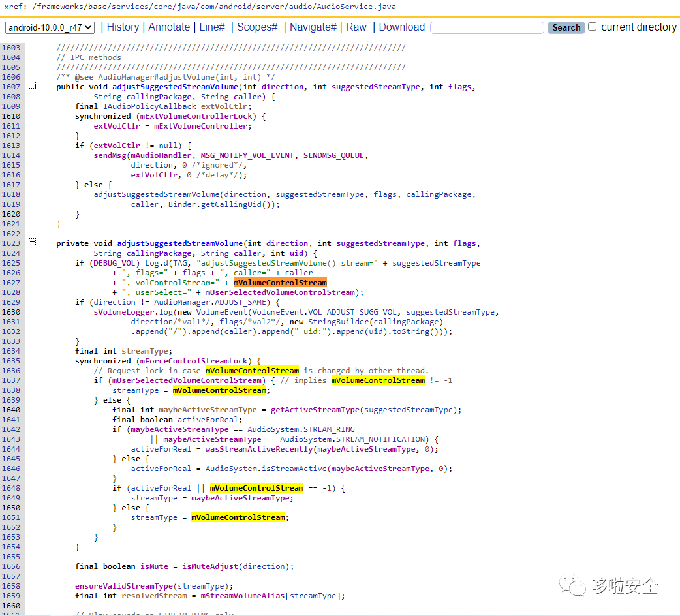
Task: Click getActiveStreamType call on line 1640
Action: tap(315, 410)
